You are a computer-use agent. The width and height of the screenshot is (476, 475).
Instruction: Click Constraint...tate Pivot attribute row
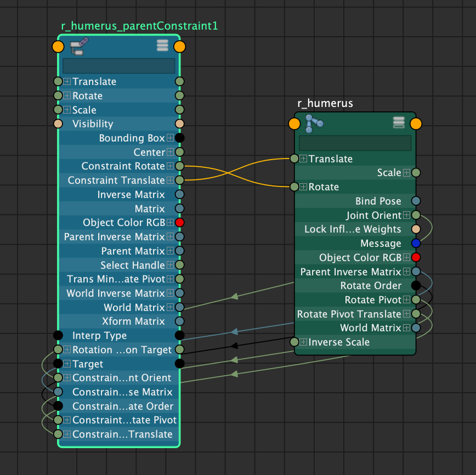coord(118,420)
